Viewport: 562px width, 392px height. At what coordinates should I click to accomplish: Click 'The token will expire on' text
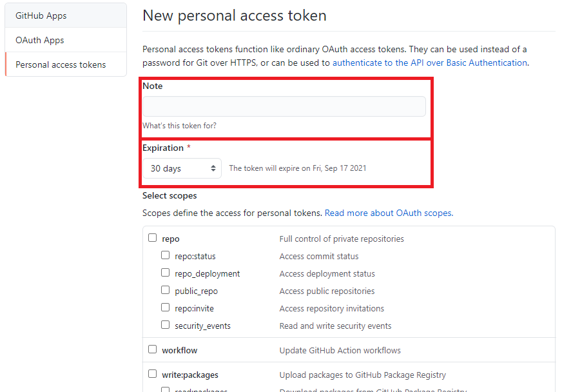tap(298, 168)
